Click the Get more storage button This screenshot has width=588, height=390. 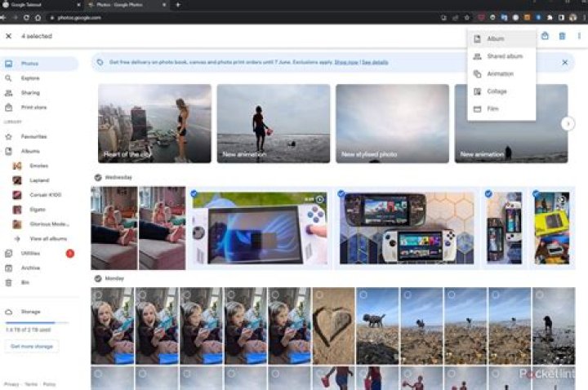click(33, 346)
